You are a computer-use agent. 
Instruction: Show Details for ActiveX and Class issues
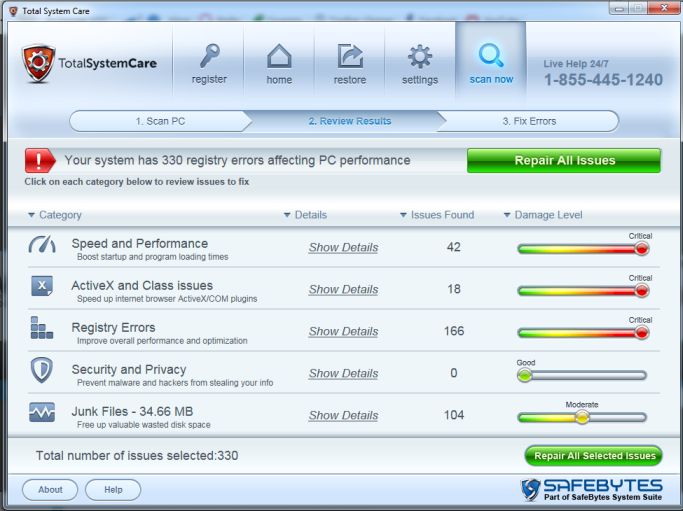(343, 289)
